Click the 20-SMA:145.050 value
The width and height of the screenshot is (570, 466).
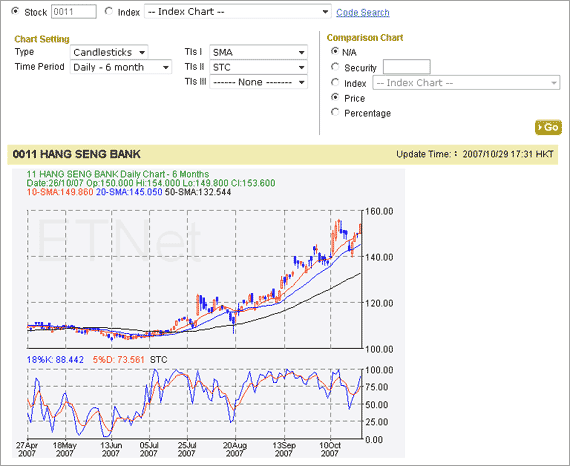pyautogui.click(x=129, y=192)
